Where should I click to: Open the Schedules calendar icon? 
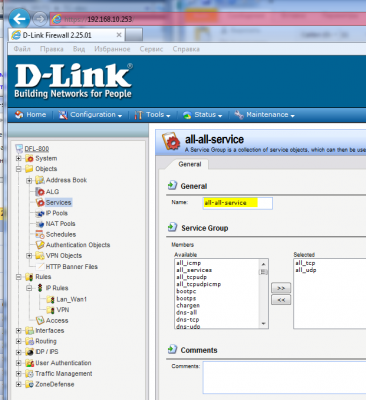coord(40,234)
